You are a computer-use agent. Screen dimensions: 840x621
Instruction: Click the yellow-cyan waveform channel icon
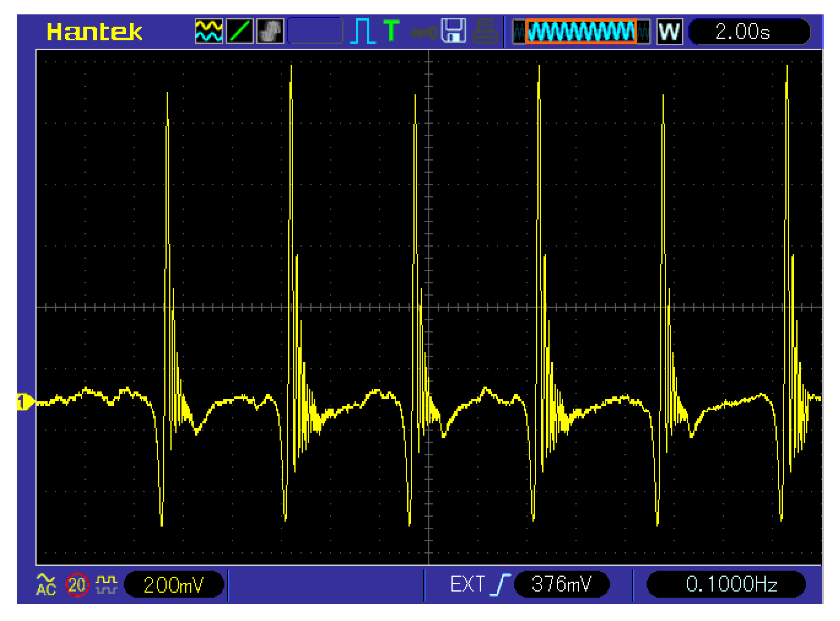click(209, 31)
